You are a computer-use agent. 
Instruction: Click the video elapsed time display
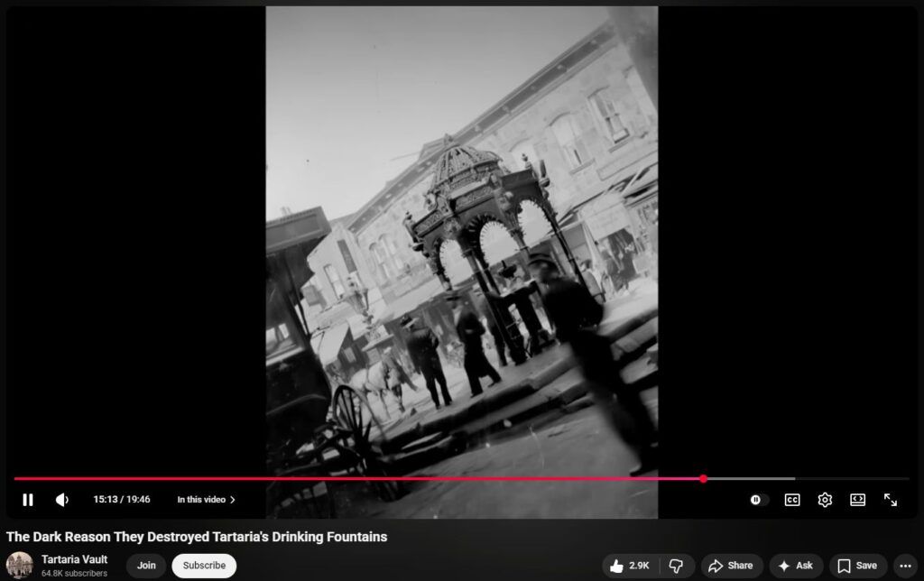click(121, 500)
